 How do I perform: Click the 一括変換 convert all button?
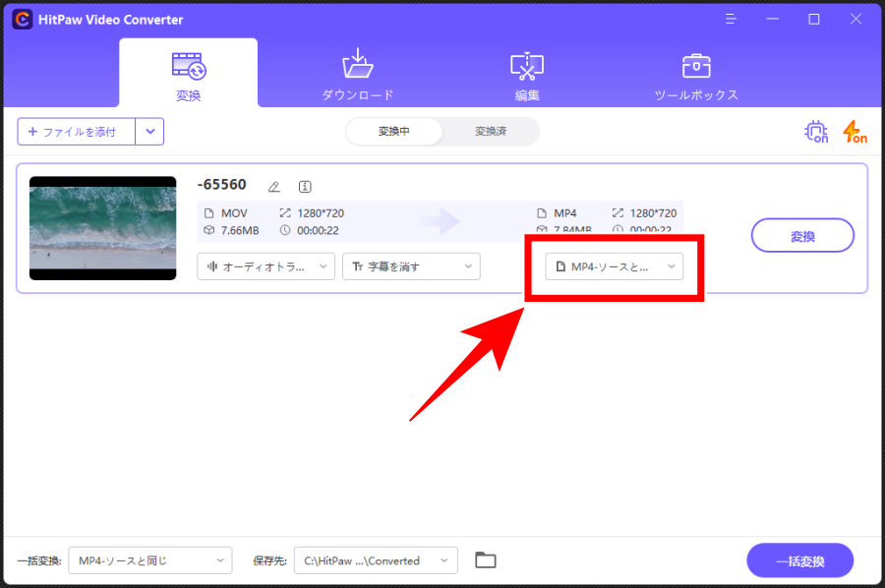point(799,560)
